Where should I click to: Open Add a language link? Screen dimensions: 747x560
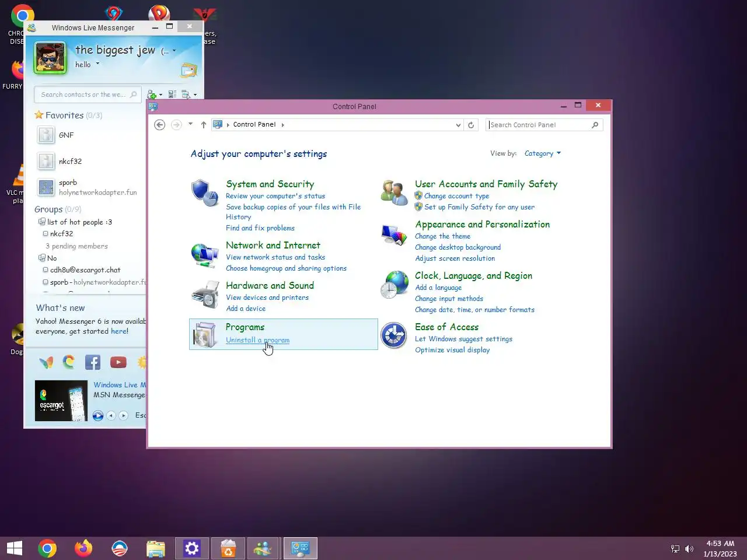tap(438, 288)
